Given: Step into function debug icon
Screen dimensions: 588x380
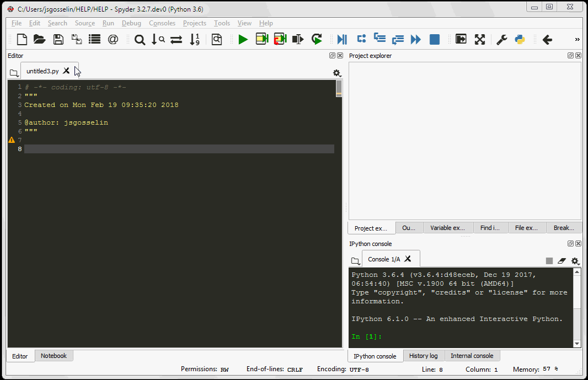Looking at the screenshot, I should pyautogui.click(x=379, y=38).
